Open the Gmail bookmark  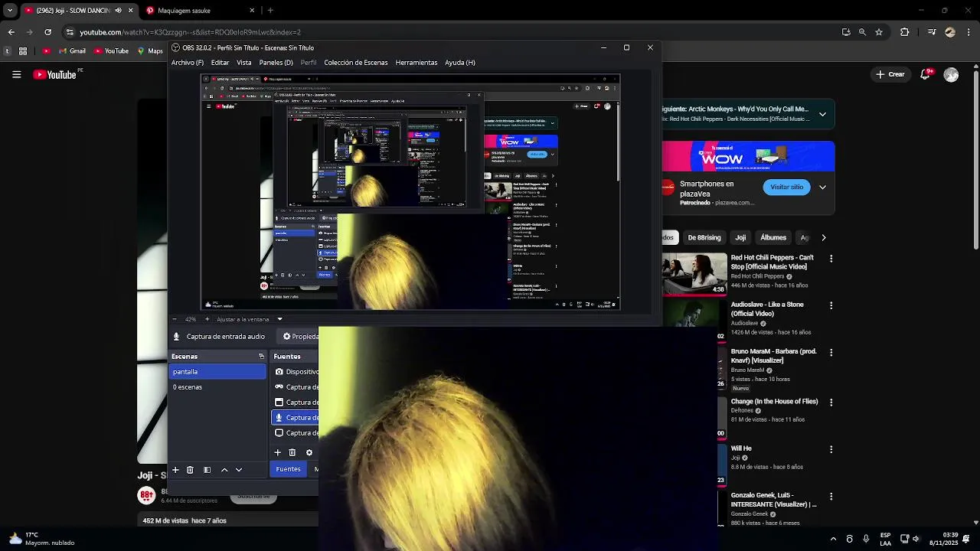tap(72, 51)
